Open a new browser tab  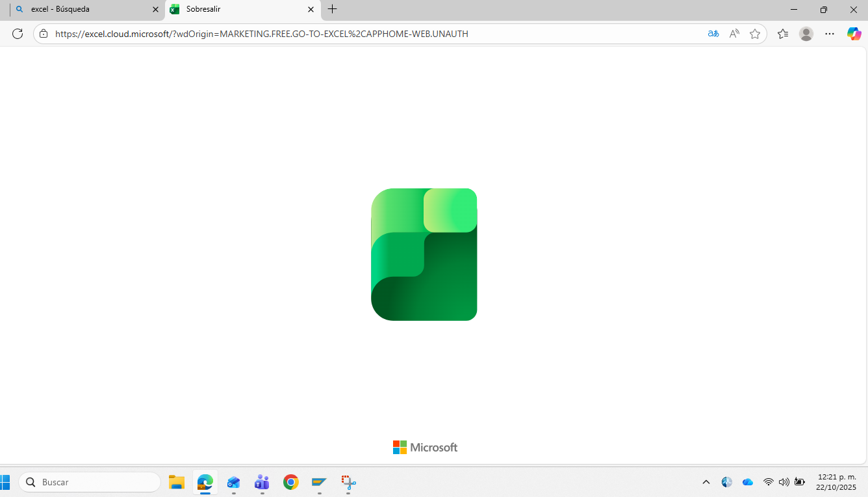pos(333,9)
